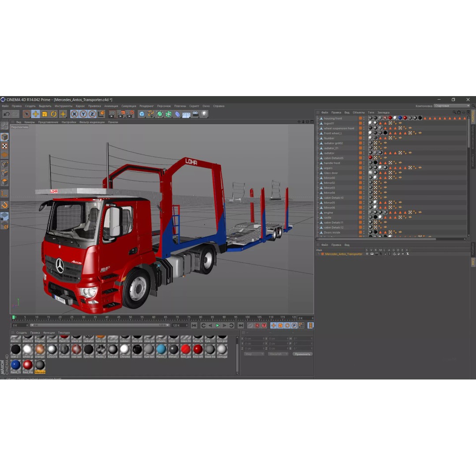Open the deformer objects icon
The image size is (476, 476).
(178, 114)
